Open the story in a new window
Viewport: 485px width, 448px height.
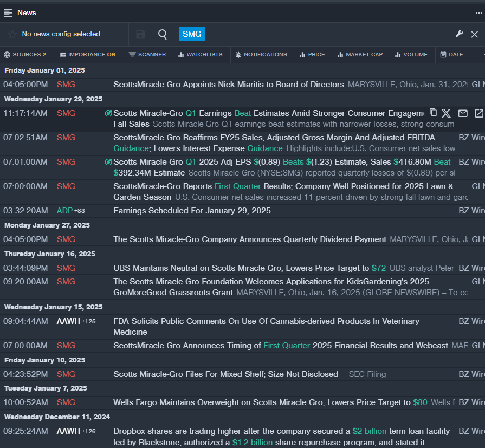tap(478, 113)
